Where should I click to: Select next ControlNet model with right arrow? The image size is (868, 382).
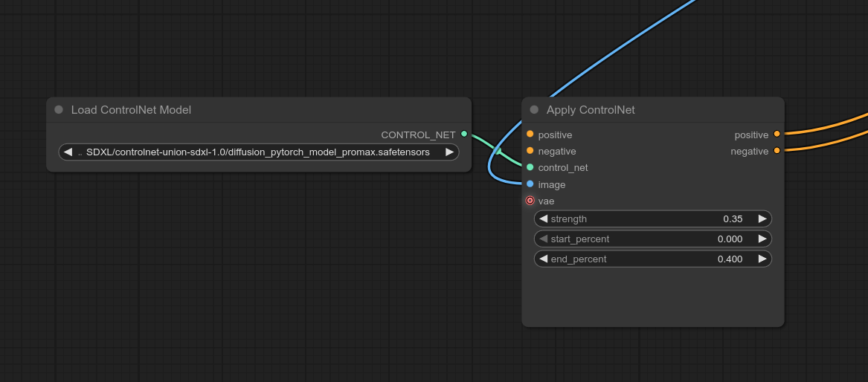(449, 152)
